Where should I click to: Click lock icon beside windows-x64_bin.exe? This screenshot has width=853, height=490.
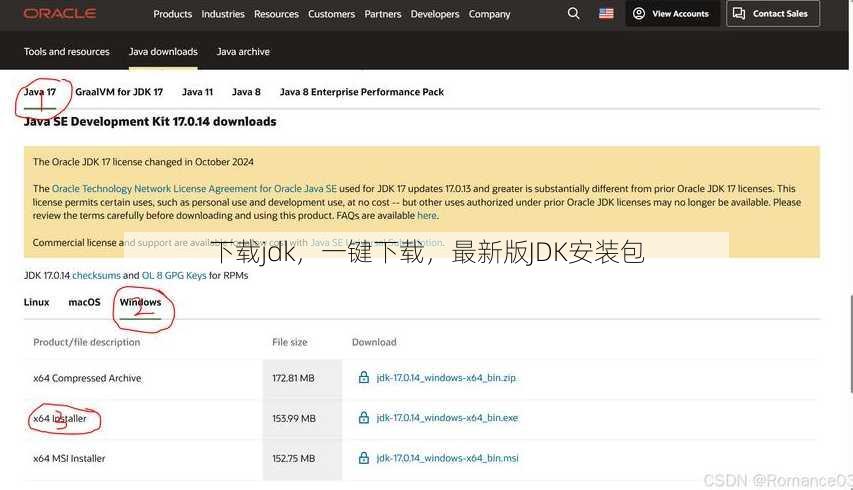coord(364,417)
